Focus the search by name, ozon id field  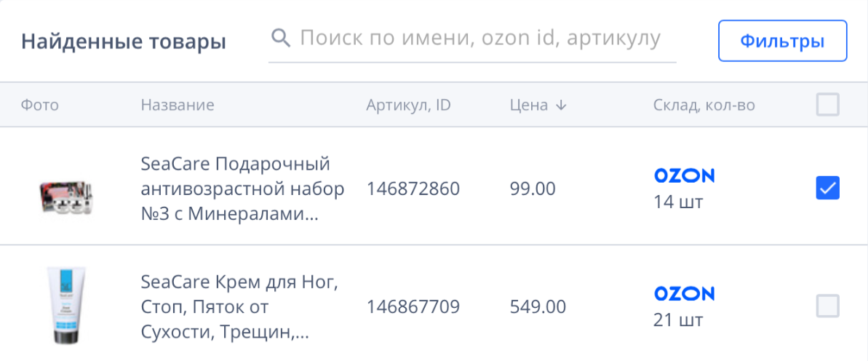[480, 39]
